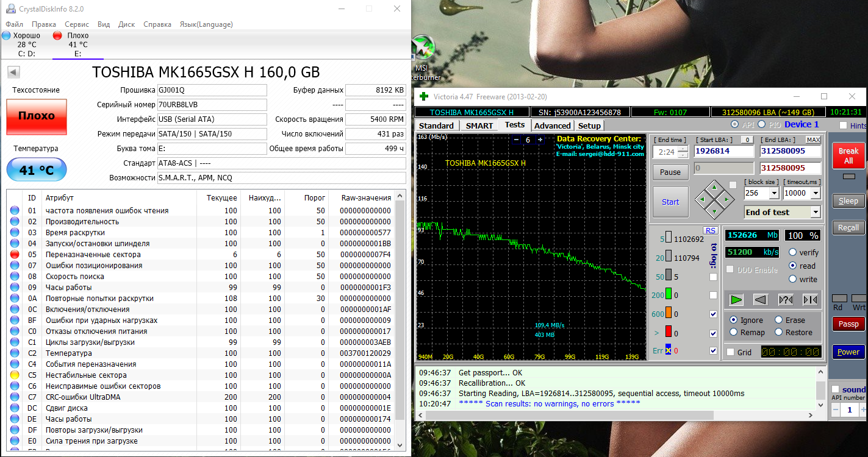The image size is (868, 457).
Task: Open the Victoria Setup tab
Action: [589, 126]
